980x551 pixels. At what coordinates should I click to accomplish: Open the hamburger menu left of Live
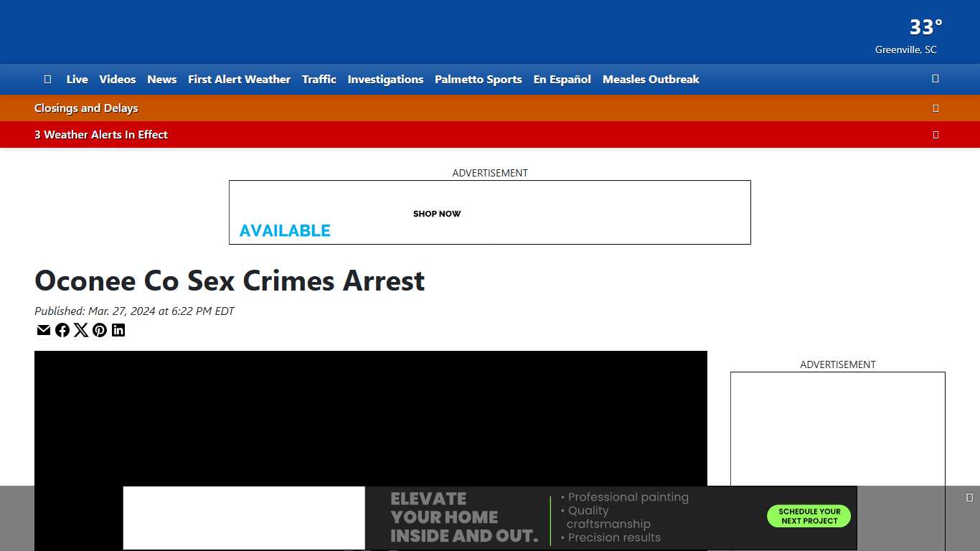point(47,79)
